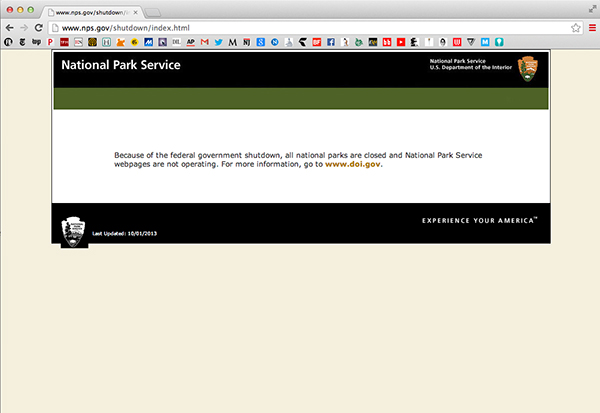
Task: Go back to the previous page
Action: pos(10,28)
